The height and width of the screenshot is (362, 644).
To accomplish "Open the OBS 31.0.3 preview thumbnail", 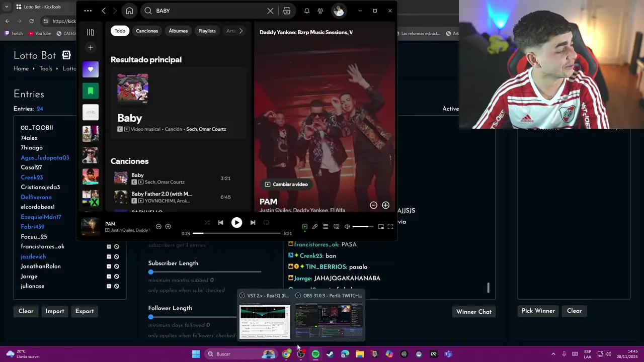I will click(329, 322).
